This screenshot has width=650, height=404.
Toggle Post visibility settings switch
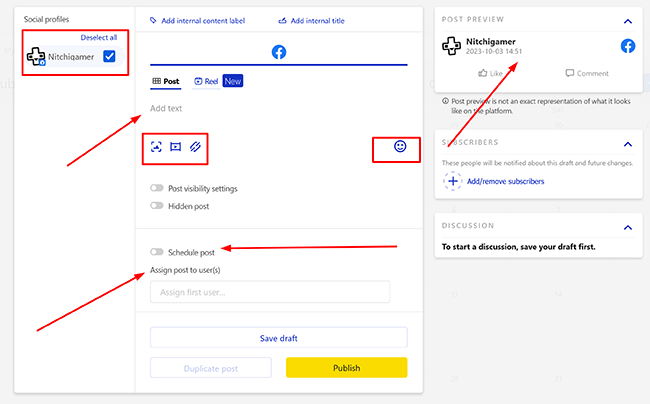(x=157, y=188)
